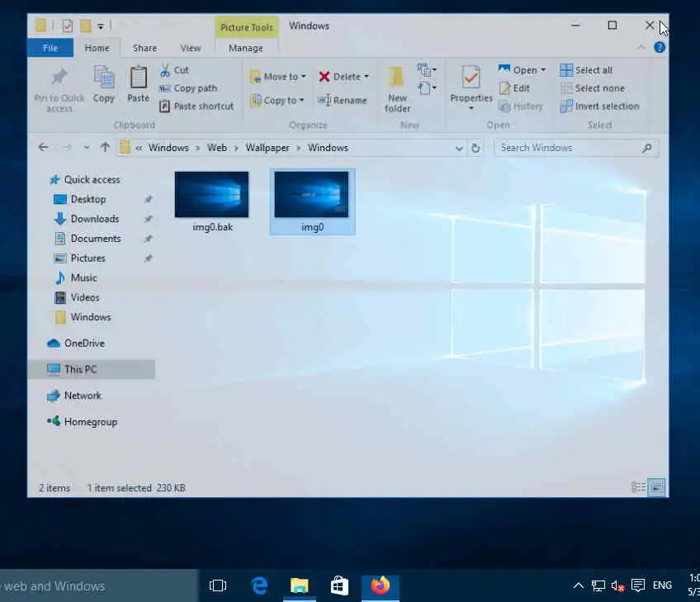Open Task View on the taskbar

click(x=218, y=585)
